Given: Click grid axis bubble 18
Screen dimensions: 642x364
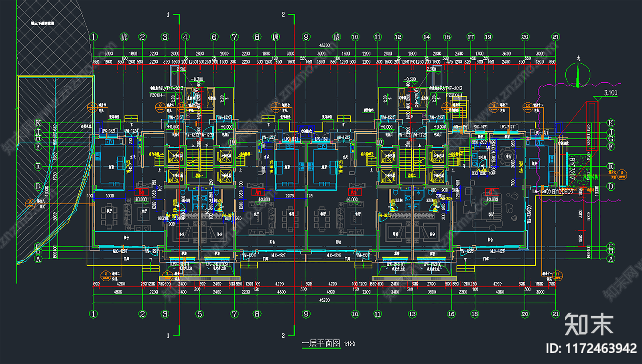Looking at the screenshot, I should click(475, 314).
